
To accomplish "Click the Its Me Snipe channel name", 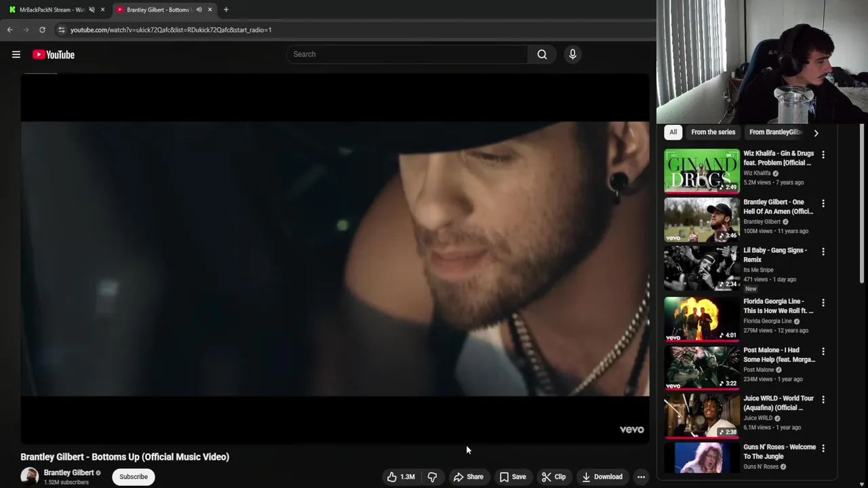I will pyautogui.click(x=758, y=270).
